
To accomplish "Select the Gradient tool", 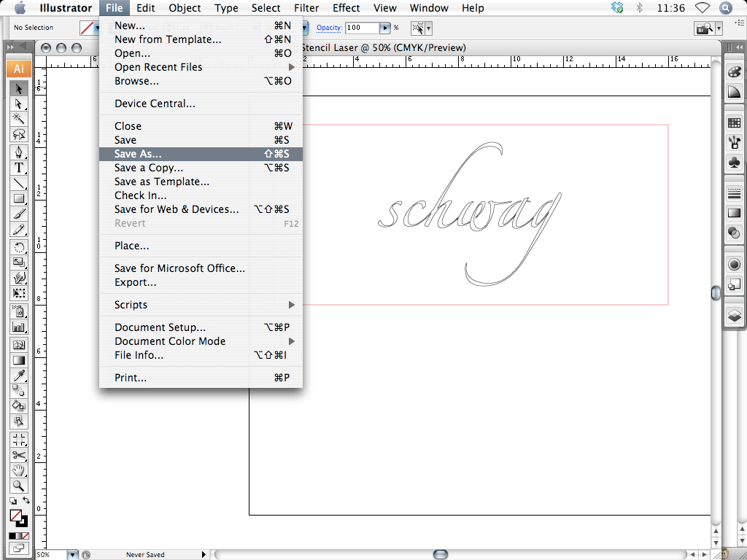I will click(x=18, y=360).
